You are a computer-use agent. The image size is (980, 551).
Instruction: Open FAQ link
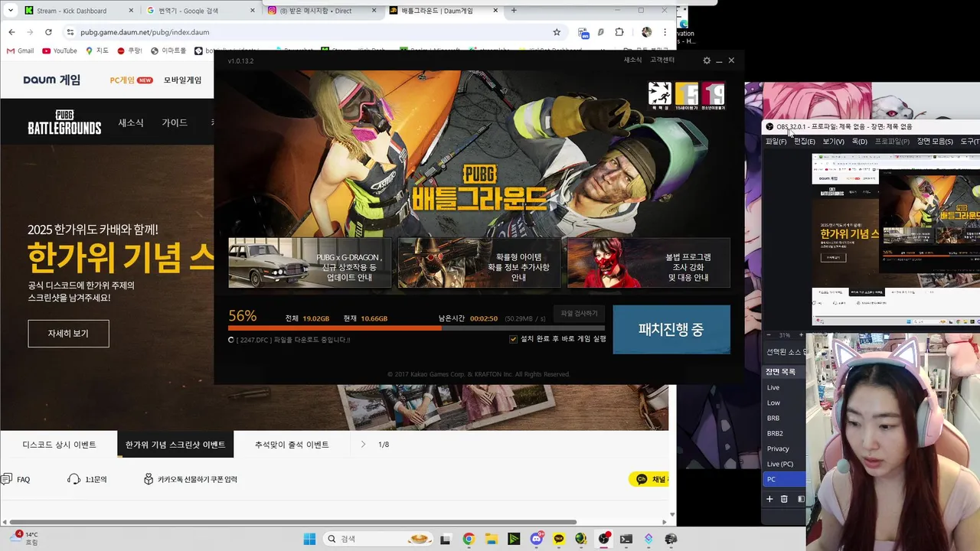(x=16, y=479)
